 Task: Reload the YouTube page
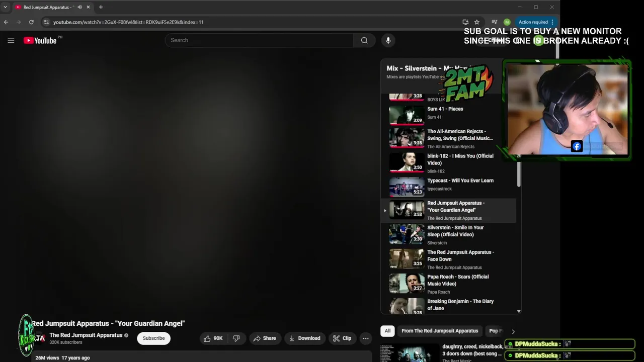(x=31, y=22)
